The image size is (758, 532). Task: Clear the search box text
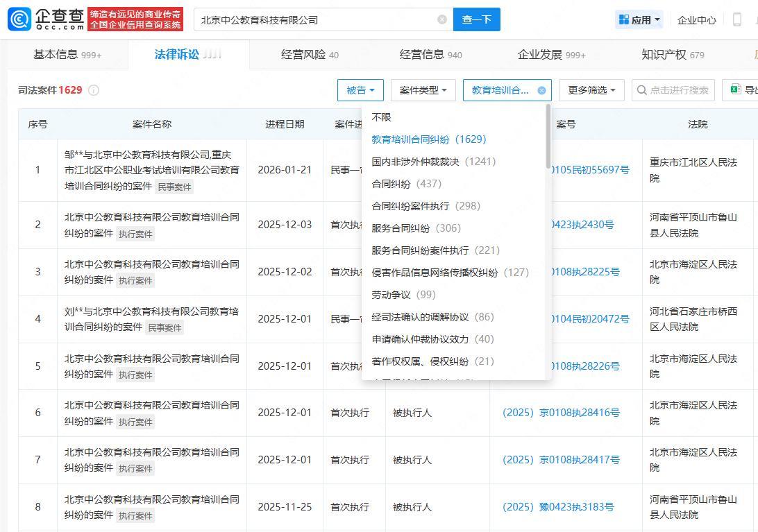442,19
